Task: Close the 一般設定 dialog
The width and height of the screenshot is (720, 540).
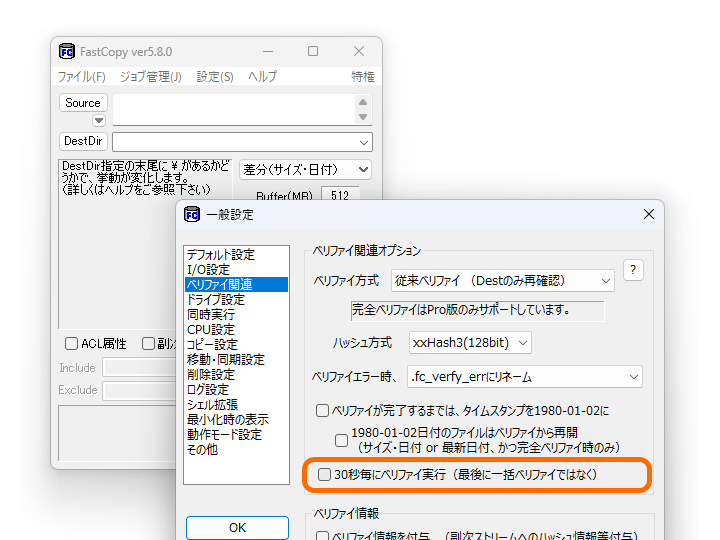Action: (648, 214)
